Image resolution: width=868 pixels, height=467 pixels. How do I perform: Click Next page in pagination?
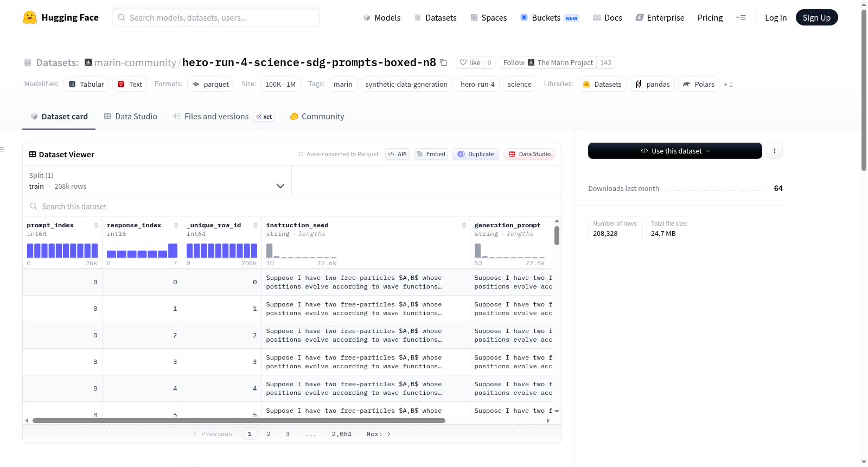379,434
